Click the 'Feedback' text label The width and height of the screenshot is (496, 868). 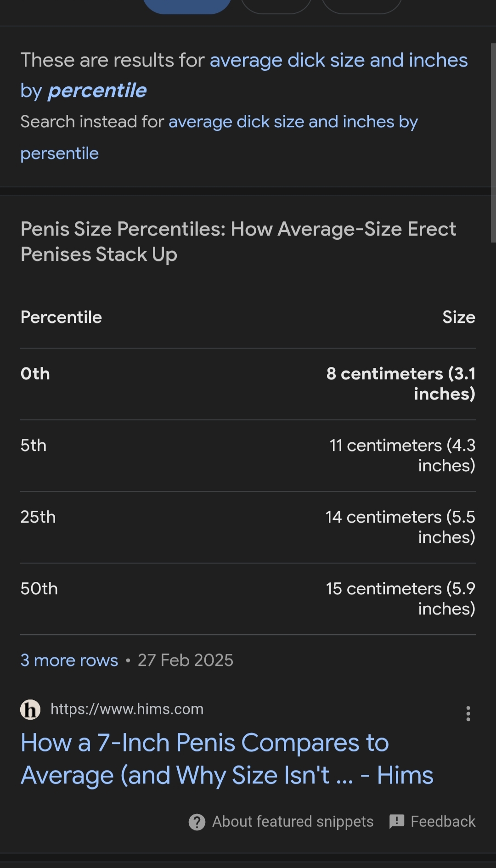(x=443, y=822)
